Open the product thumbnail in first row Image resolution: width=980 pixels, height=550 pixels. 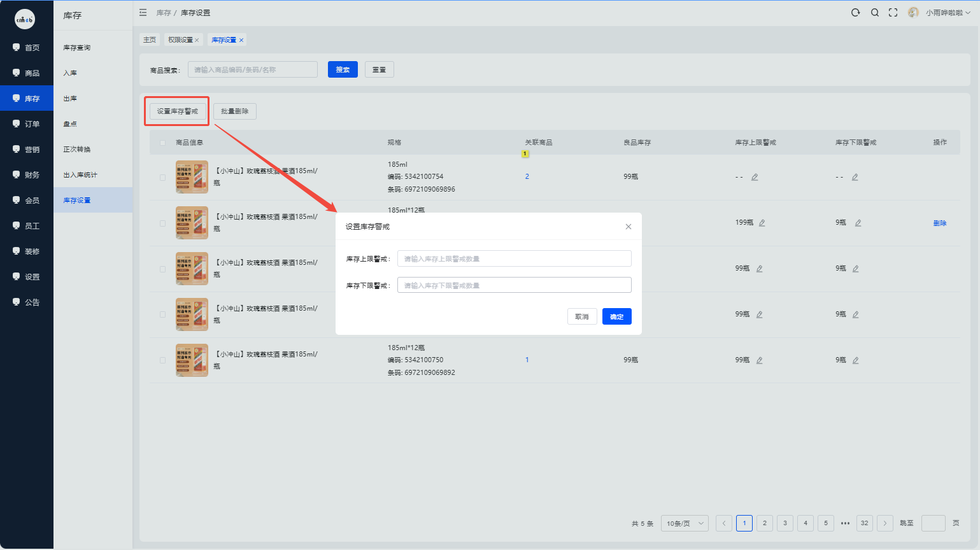tap(192, 177)
